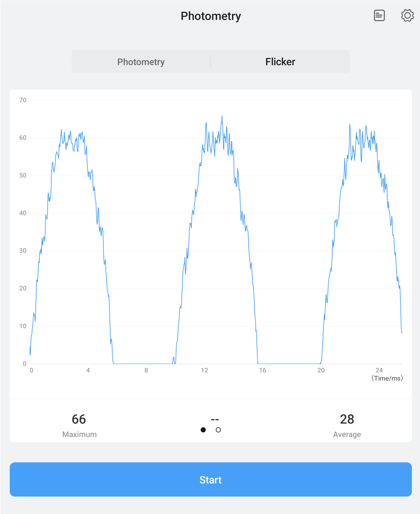Click the first waveform peak on chart

61,130
